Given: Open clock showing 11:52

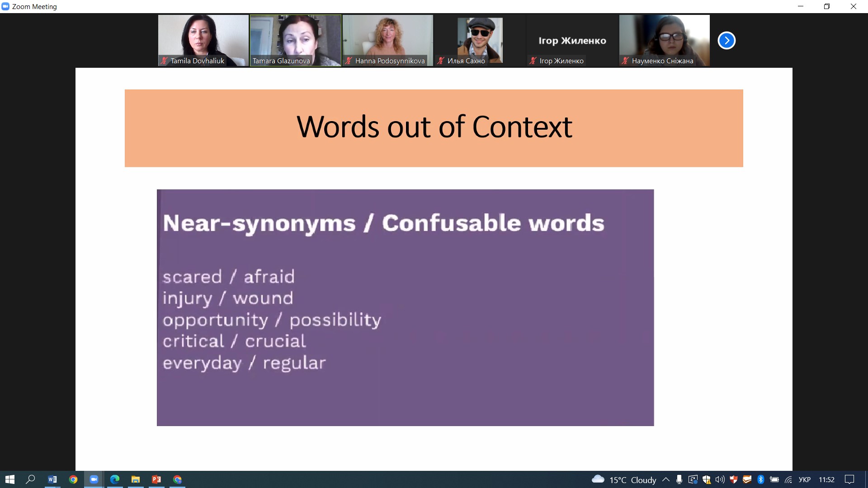Looking at the screenshot, I should [826, 479].
